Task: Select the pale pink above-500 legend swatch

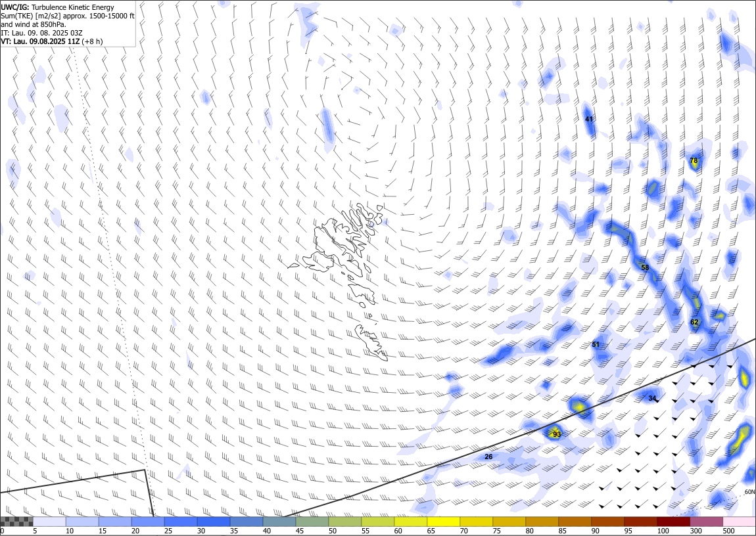Action: tap(739, 522)
